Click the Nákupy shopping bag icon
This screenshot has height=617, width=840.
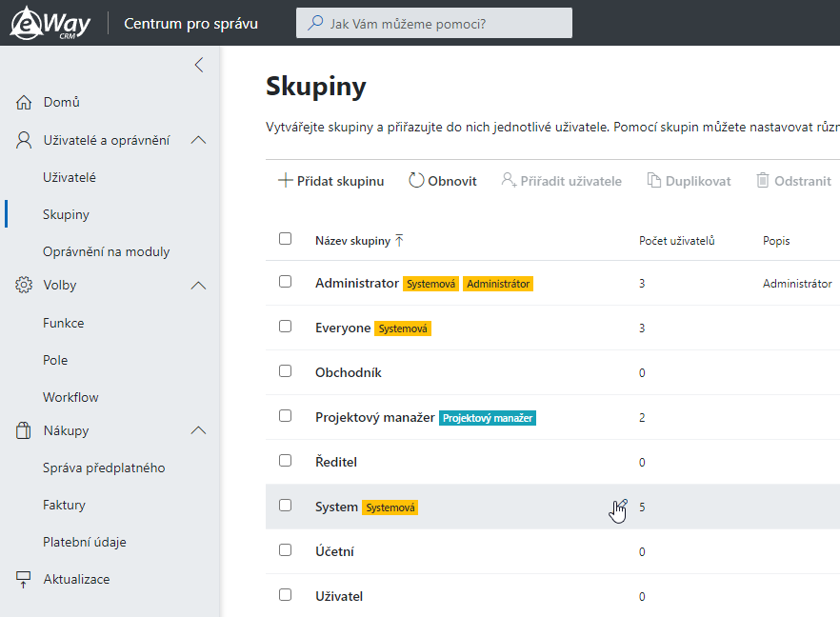point(24,430)
